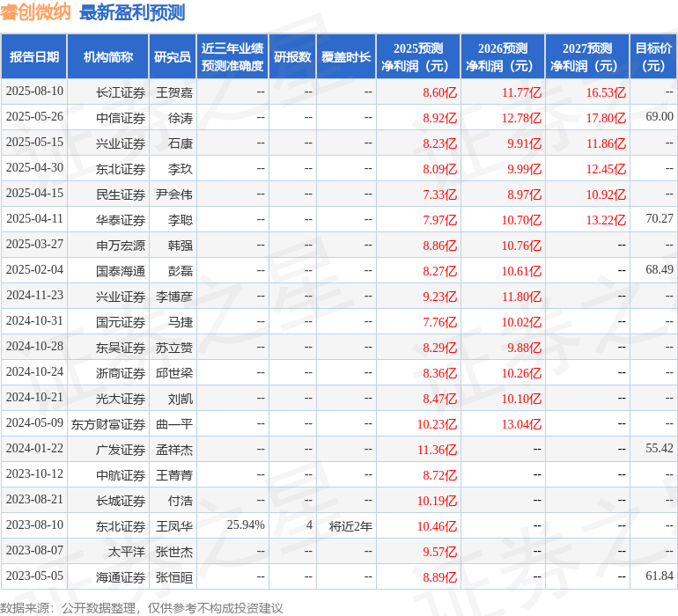Viewport: 678px width, 616px height.
Task: Click institution 长城证券
Action: 121,501
